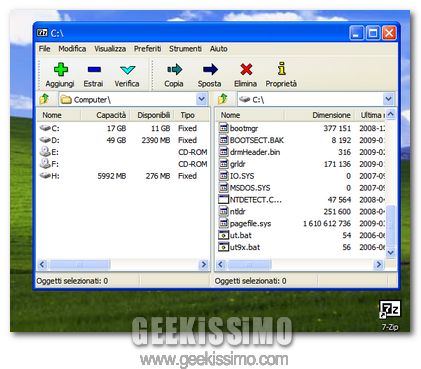Go up one folder in right panel
421x369 pixels.
click(x=223, y=99)
